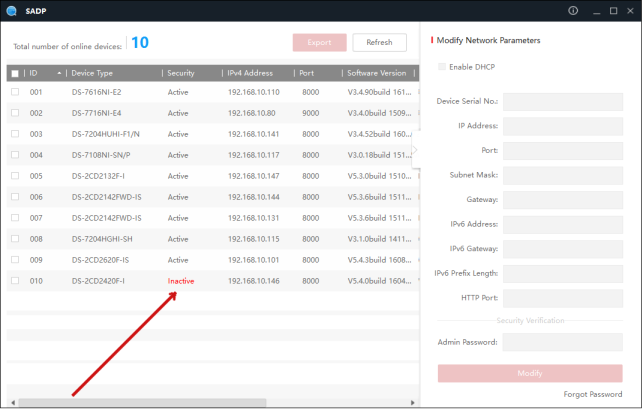
Task: Select device DS-7108NI-SN/P
Action: pyautogui.click(x=101, y=155)
